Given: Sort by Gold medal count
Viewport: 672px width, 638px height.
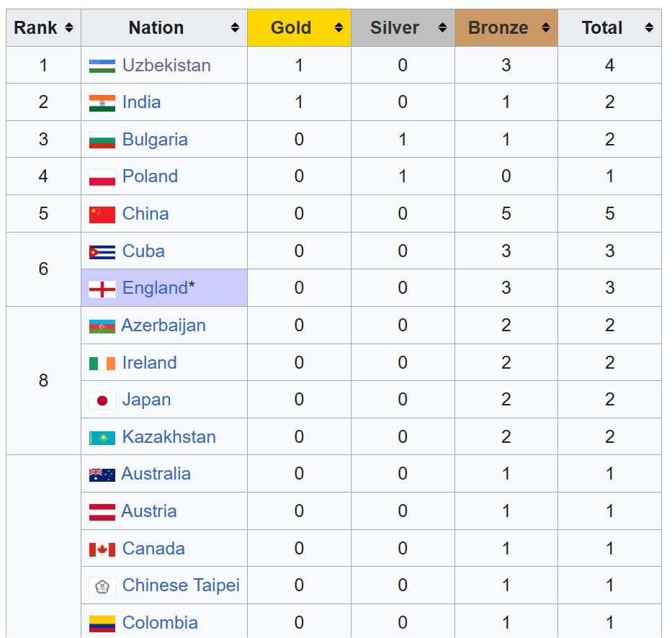Looking at the screenshot, I should pos(339,28).
